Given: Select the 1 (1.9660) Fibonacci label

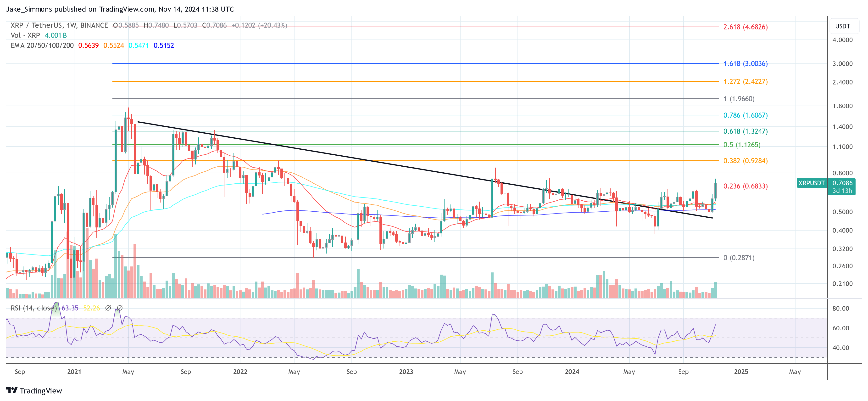Looking at the screenshot, I should click(739, 99).
